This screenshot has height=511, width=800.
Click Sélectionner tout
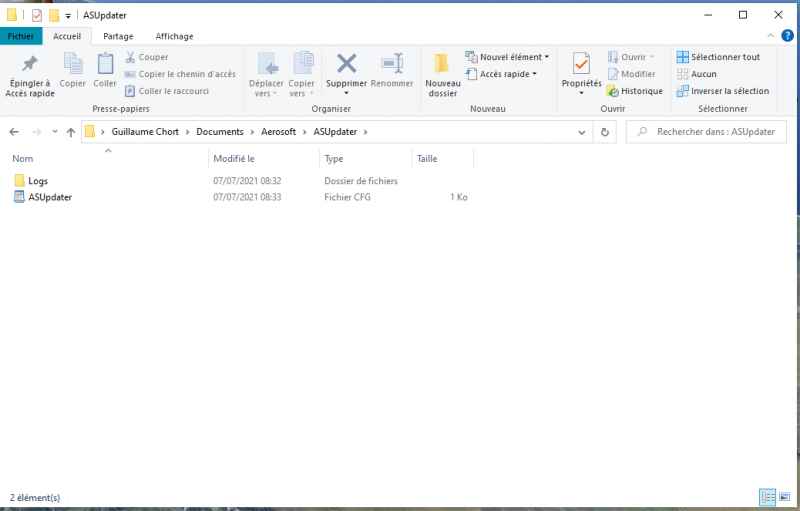[718, 57]
